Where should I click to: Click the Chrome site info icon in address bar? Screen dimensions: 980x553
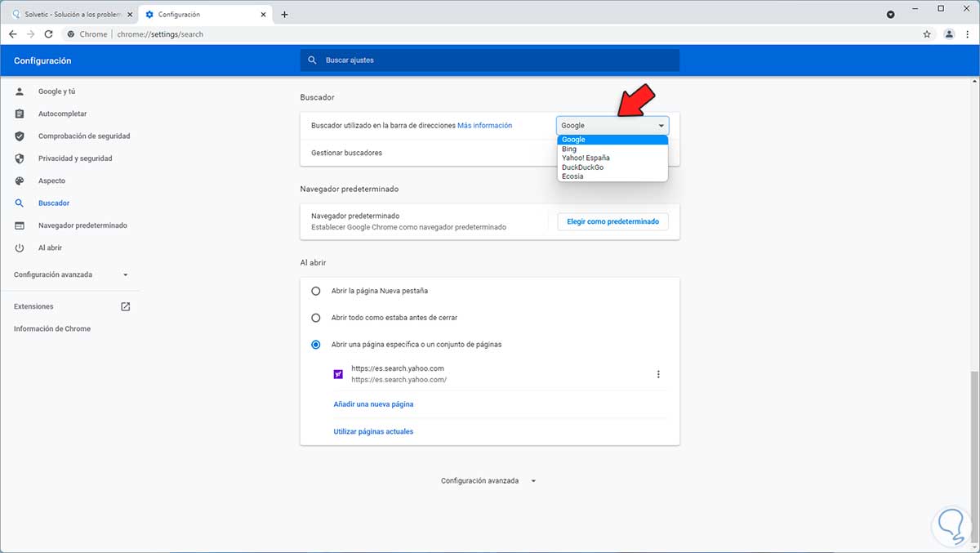(72, 34)
